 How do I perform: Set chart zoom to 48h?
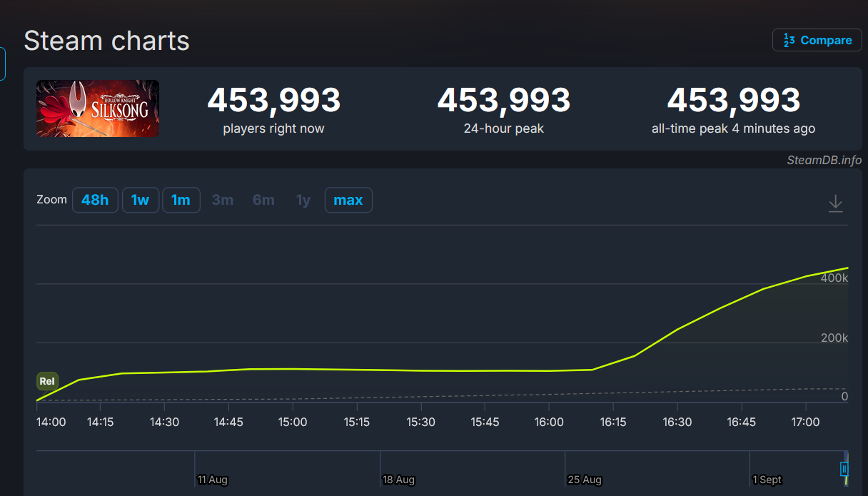(95, 200)
